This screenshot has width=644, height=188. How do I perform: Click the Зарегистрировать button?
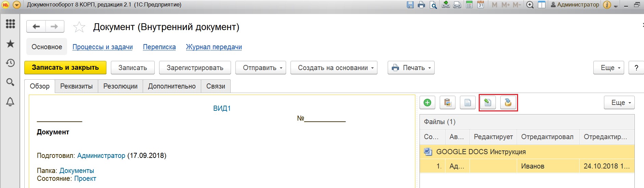pyautogui.click(x=195, y=68)
